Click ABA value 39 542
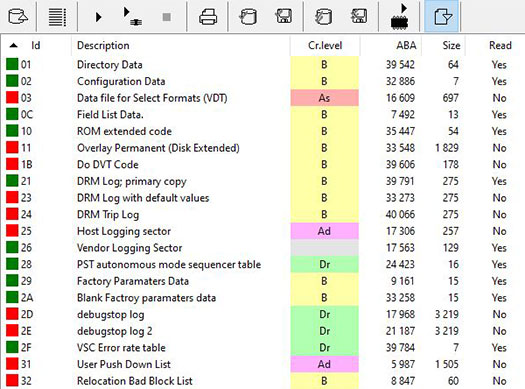The width and height of the screenshot is (525, 389). click(x=400, y=64)
